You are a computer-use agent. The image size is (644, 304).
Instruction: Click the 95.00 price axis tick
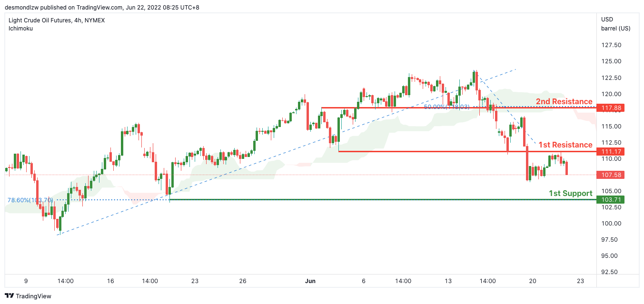[611, 256]
